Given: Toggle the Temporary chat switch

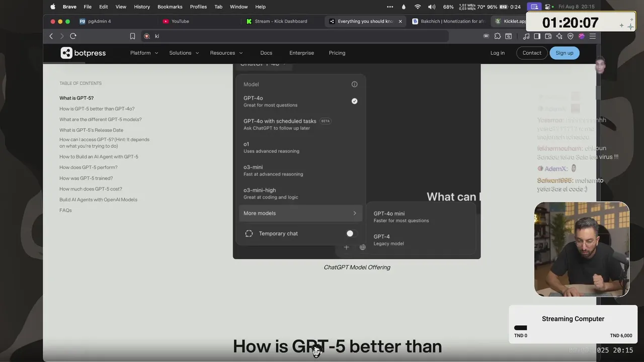Looking at the screenshot, I should click(x=350, y=233).
